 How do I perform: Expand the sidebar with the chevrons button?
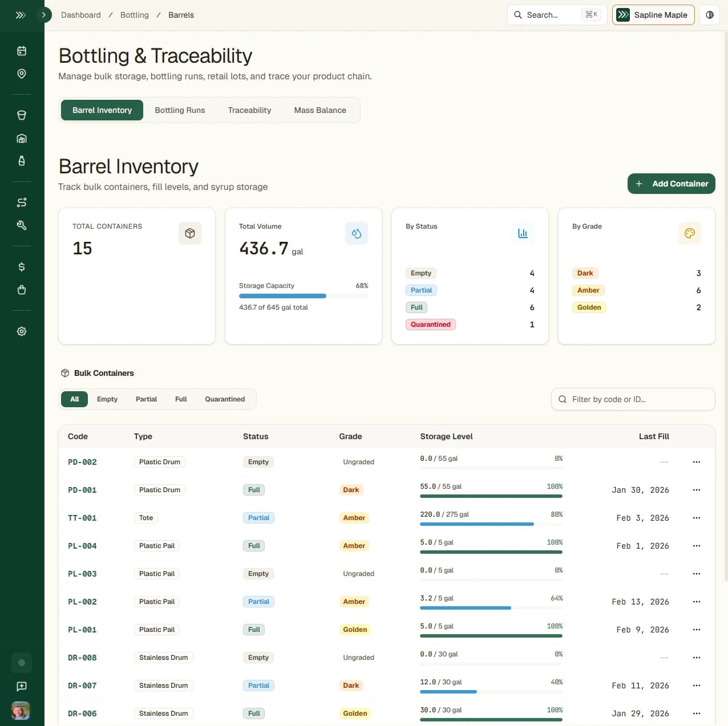(21, 15)
